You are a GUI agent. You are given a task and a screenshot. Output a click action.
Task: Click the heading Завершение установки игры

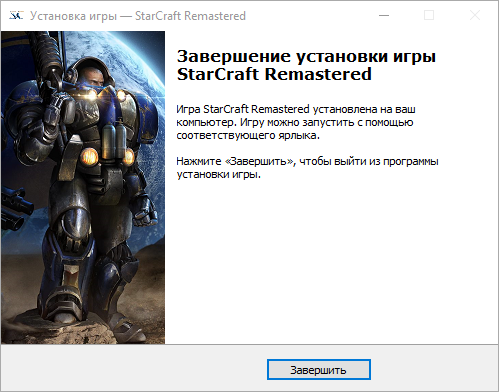(306, 56)
